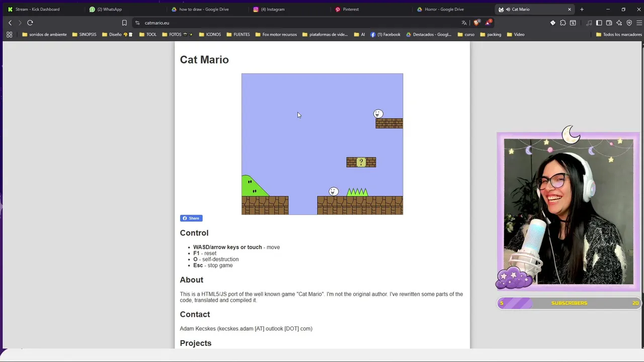Expand the packing bookmark folder
The image size is (644, 362).
point(491,35)
